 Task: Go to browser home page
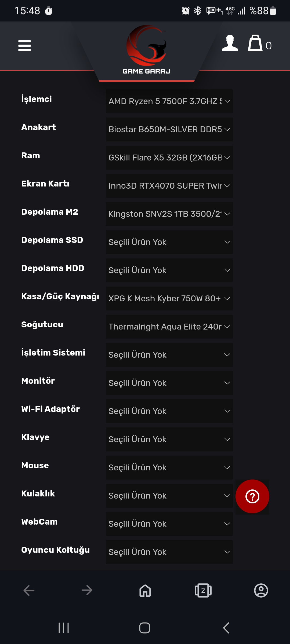click(x=145, y=590)
